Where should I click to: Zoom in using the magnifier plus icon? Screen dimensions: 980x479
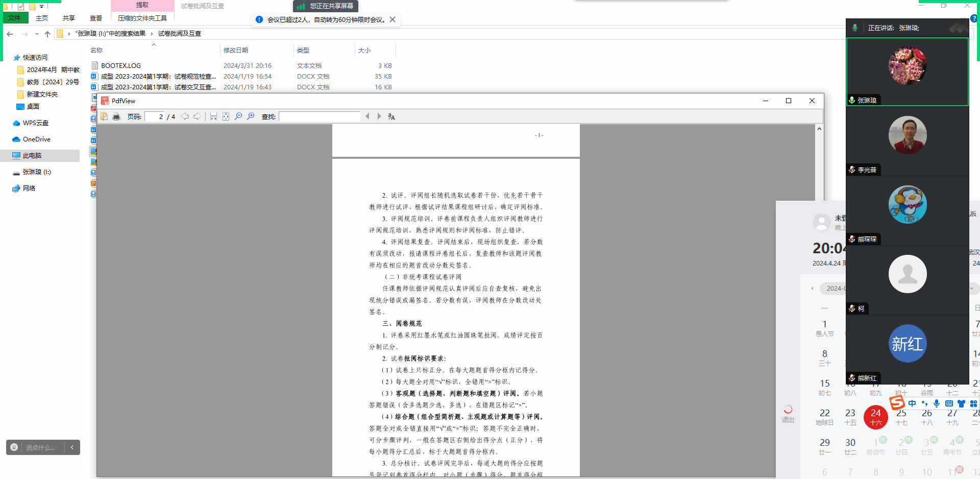[251, 116]
